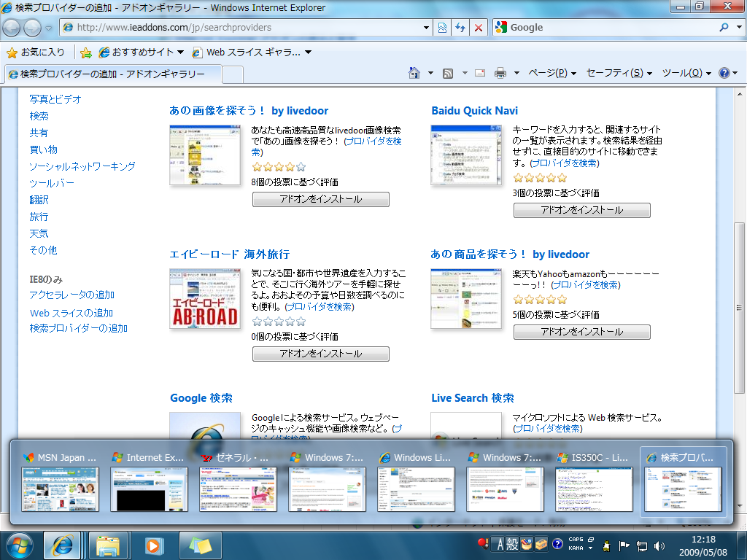Install the Baidu Quick Navi add-on
The height and width of the screenshot is (560, 747).
coord(581,210)
